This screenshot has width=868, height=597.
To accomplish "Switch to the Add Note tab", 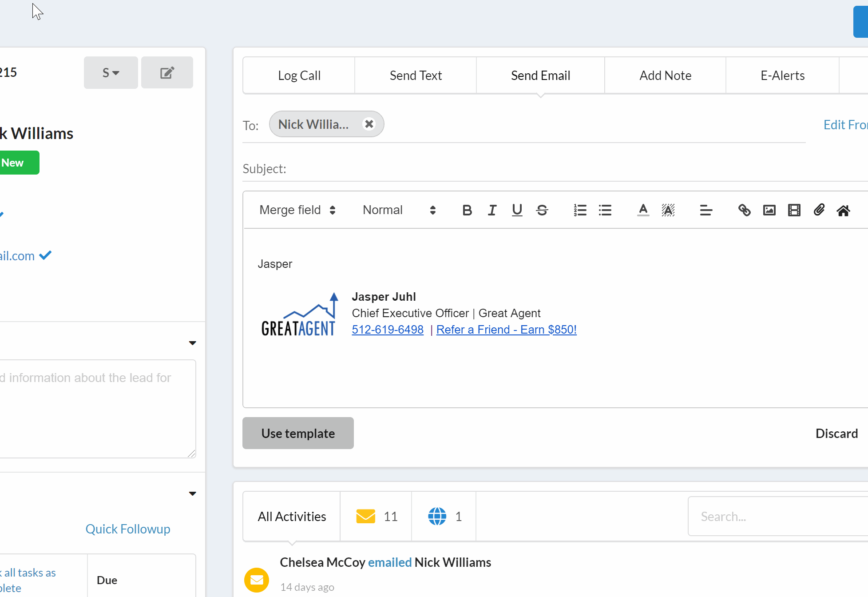I will pyautogui.click(x=665, y=76).
